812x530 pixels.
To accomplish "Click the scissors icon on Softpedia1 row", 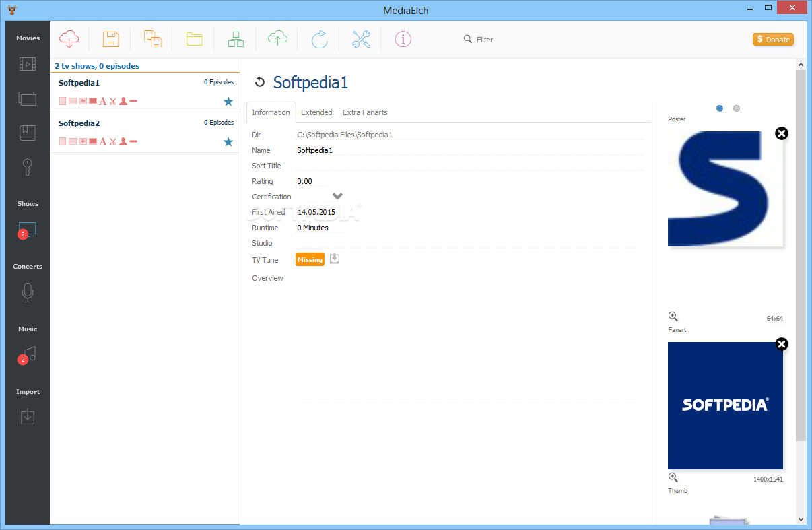I will point(113,102).
